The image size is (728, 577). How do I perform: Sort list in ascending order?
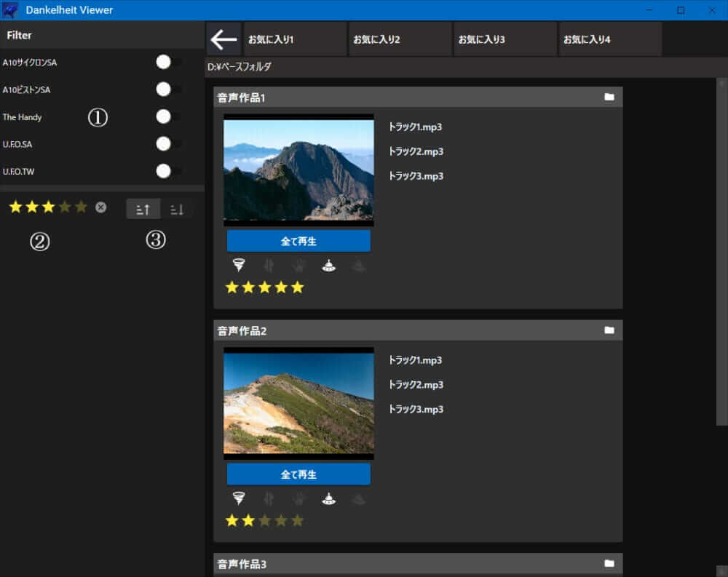click(x=143, y=210)
